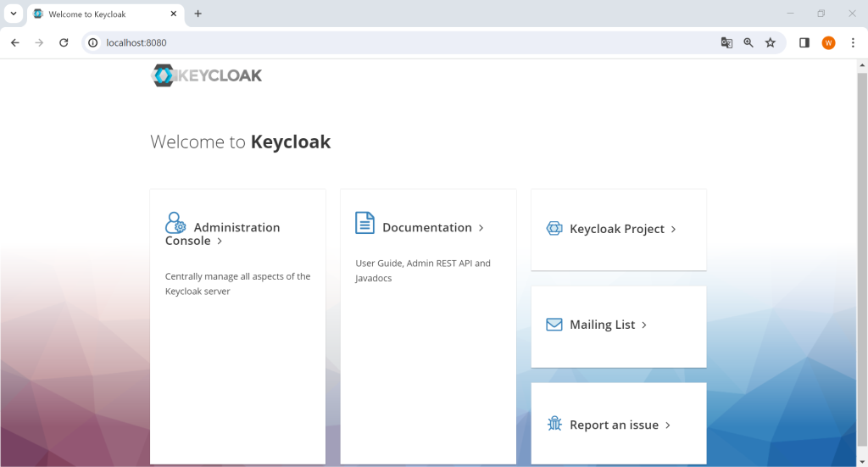The width and height of the screenshot is (868, 467).
Task: Click the scrollbar down arrow
Action: 862,461
